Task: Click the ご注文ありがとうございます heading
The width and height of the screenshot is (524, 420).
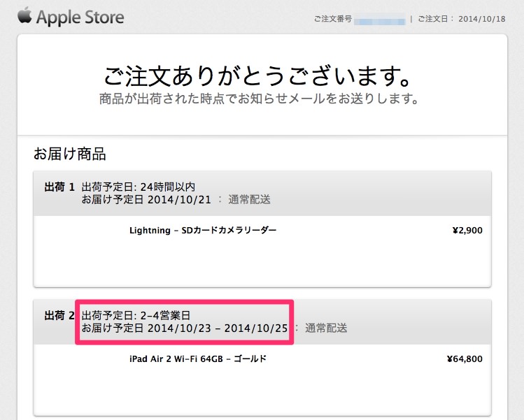Action: (x=257, y=75)
